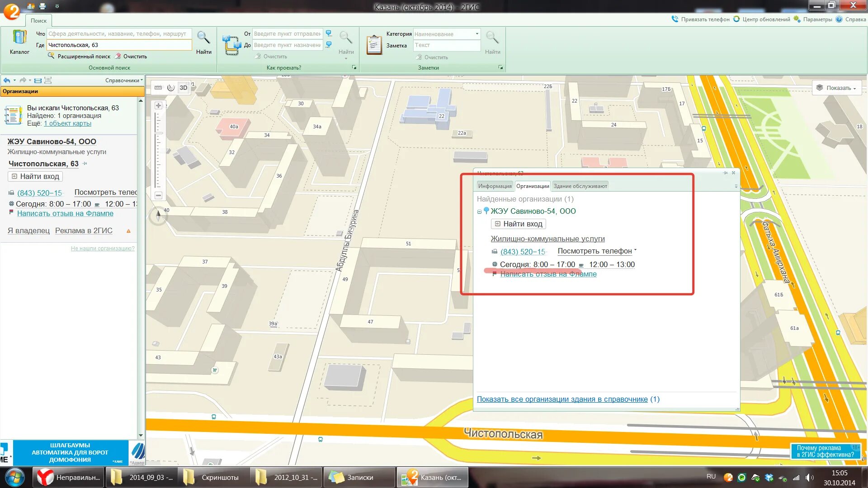This screenshot has width=868, height=488.
Task: Switch to Здание обслуживают tab
Action: click(x=580, y=186)
